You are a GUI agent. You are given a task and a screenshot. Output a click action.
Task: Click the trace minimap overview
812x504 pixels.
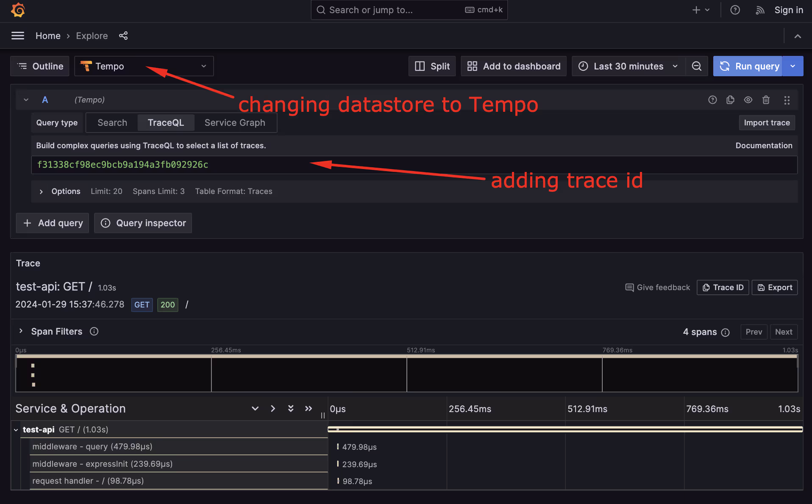click(x=407, y=374)
